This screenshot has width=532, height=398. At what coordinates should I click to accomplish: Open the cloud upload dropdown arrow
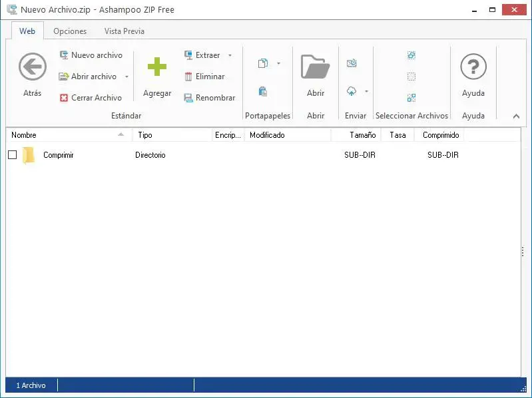366,91
